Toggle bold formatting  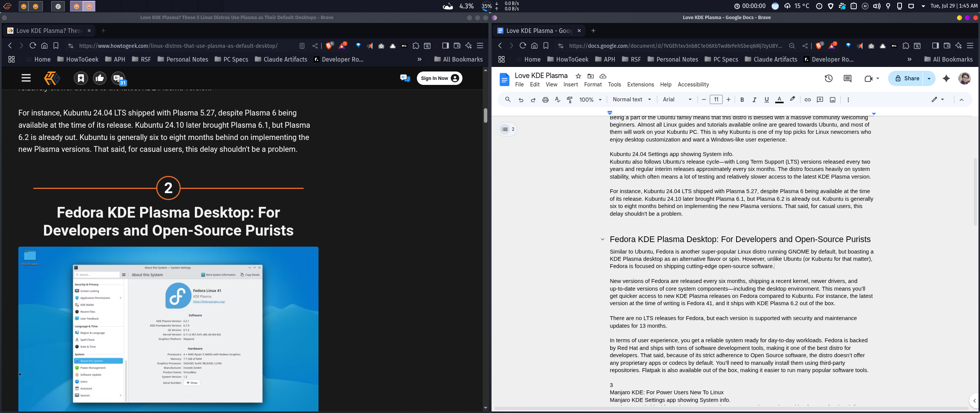coord(742,99)
